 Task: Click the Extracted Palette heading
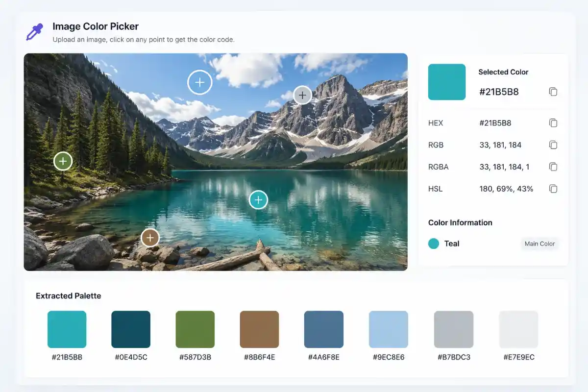(x=69, y=296)
